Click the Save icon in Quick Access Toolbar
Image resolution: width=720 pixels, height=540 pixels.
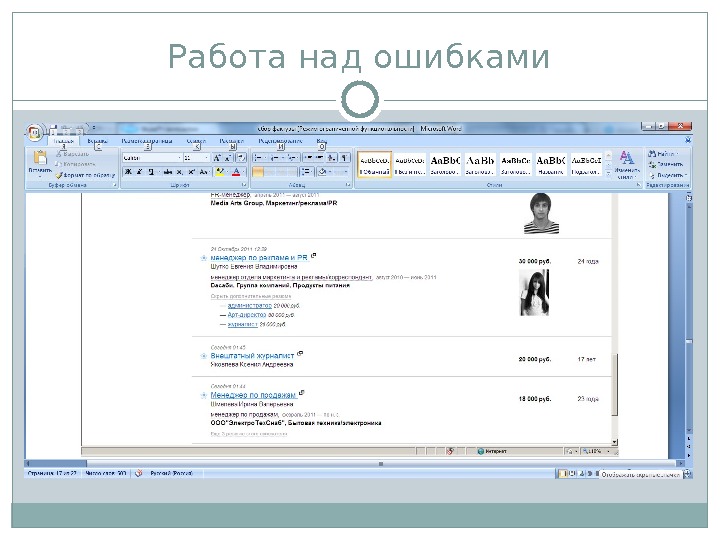[x=53, y=129]
